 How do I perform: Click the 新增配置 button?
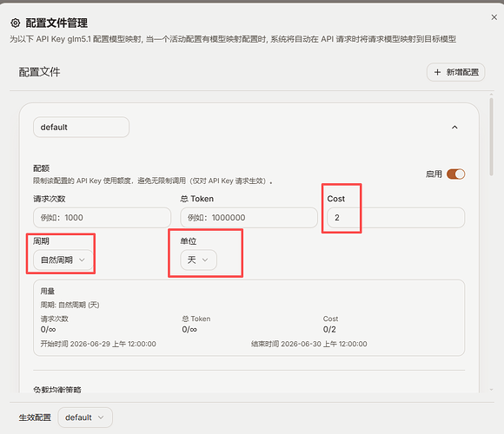pyautogui.click(x=456, y=72)
